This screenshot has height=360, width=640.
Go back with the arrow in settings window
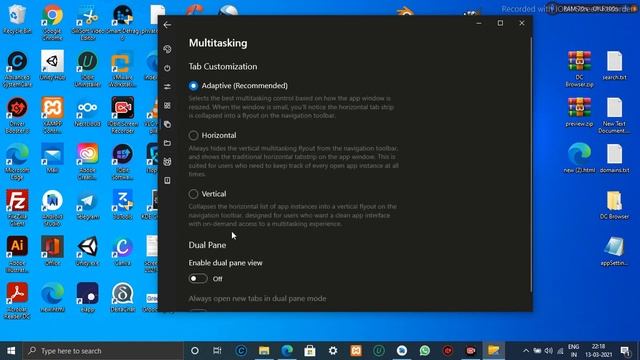coord(167,25)
